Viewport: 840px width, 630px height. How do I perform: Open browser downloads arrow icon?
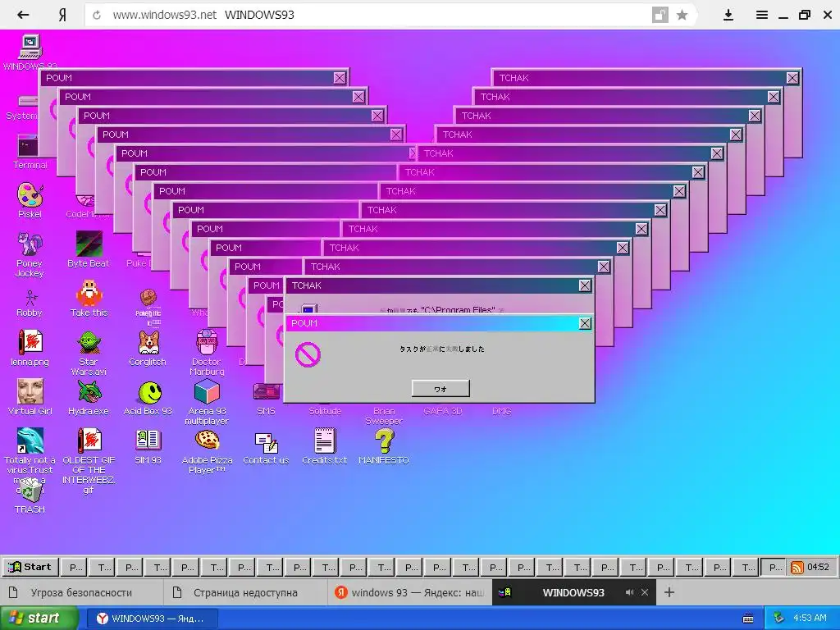(x=728, y=15)
